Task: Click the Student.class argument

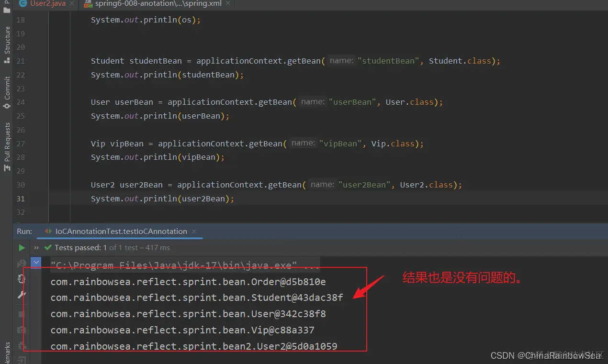Action: coord(460,61)
